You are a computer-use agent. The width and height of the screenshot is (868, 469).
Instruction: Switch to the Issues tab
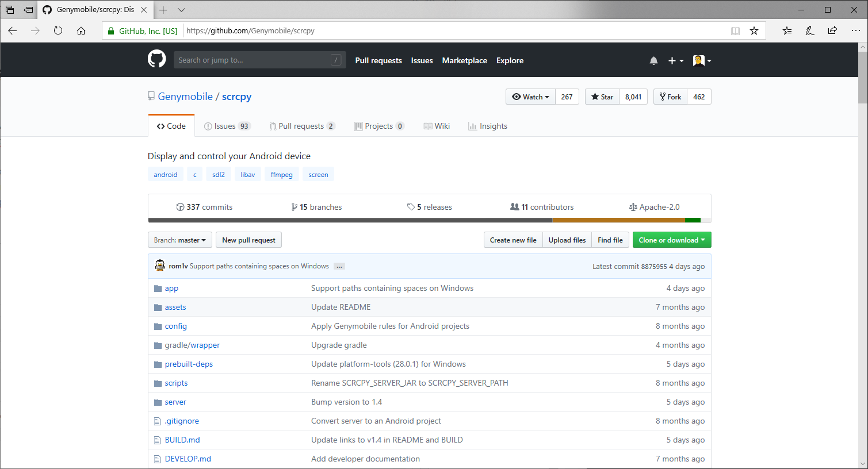coord(227,126)
